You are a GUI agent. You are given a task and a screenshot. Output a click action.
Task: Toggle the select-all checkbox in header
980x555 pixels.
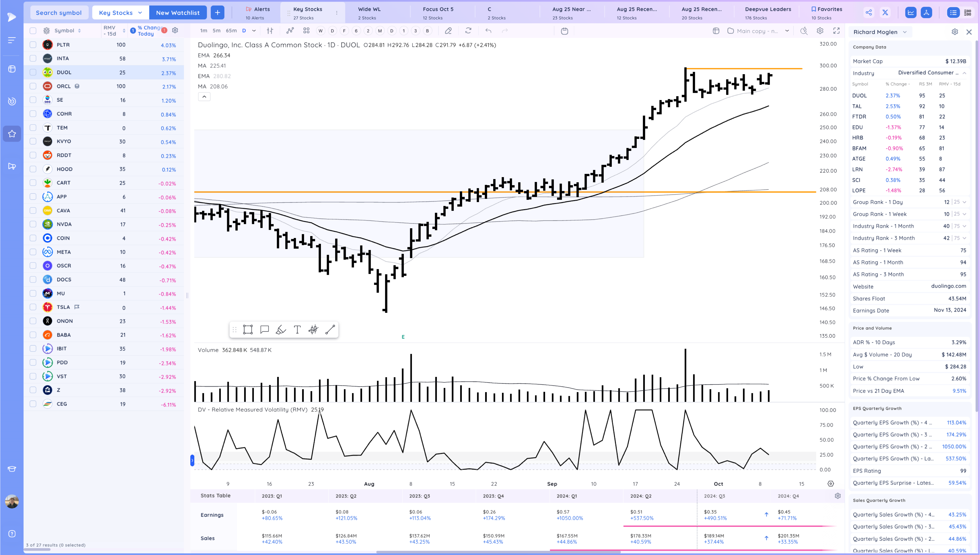[x=33, y=31]
